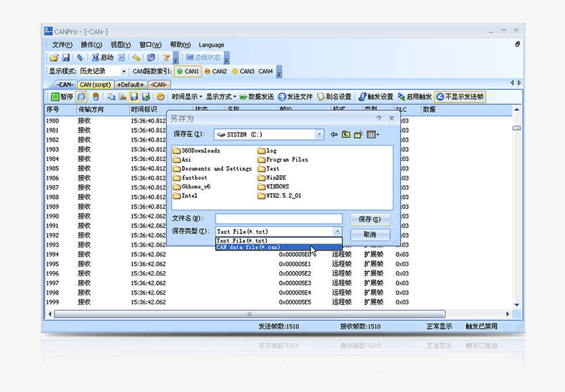The width and height of the screenshot is (565, 392).
Task: Select the CAN1 channel toggle
Action: (188, 71)
